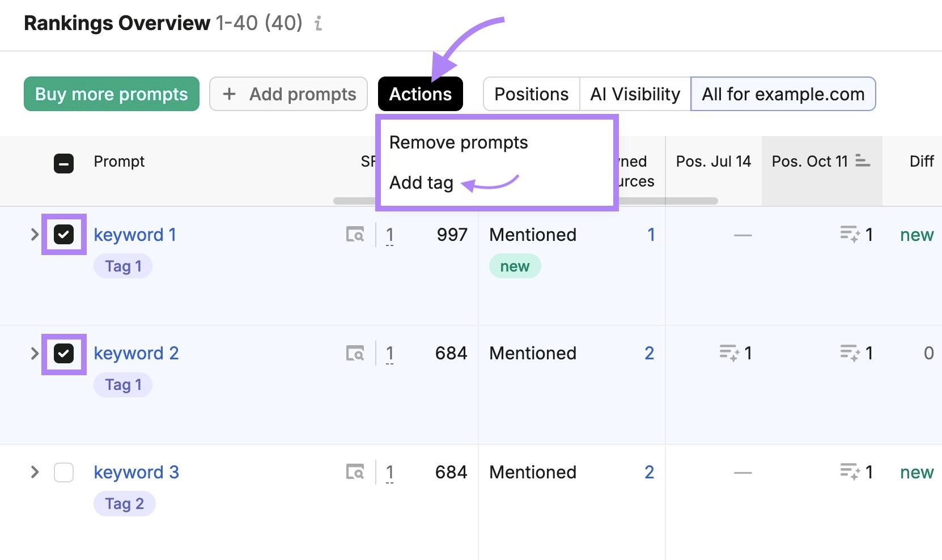The height and width of the screenshot is (560, 942).
Task: Click the new badge under keyword 1 Mentioned
Action: pyautogui.click(x=515, y=266)
